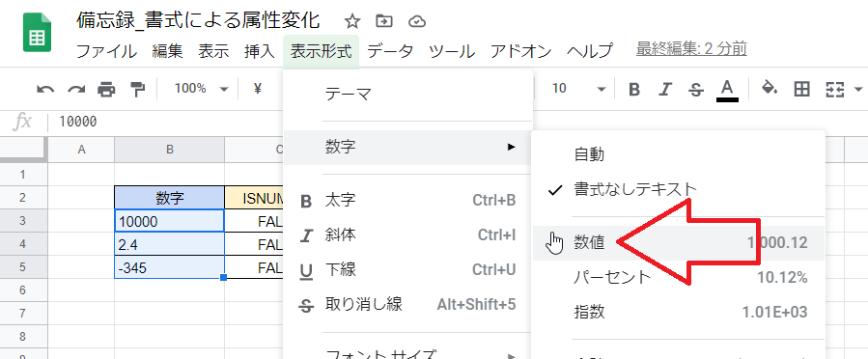Select row 6 header
Image resolution: width=868 pixels, height=359 pixels.
tap(23, 290)
